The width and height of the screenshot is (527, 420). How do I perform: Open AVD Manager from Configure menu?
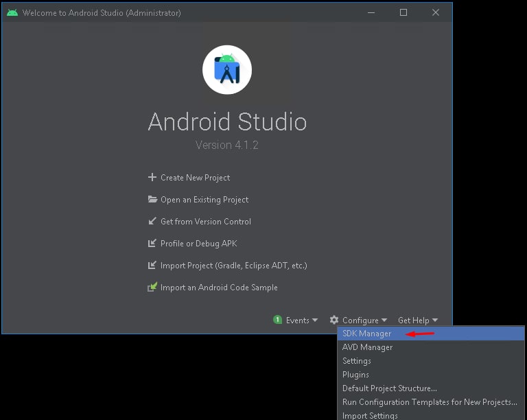(x=431, y=347)
